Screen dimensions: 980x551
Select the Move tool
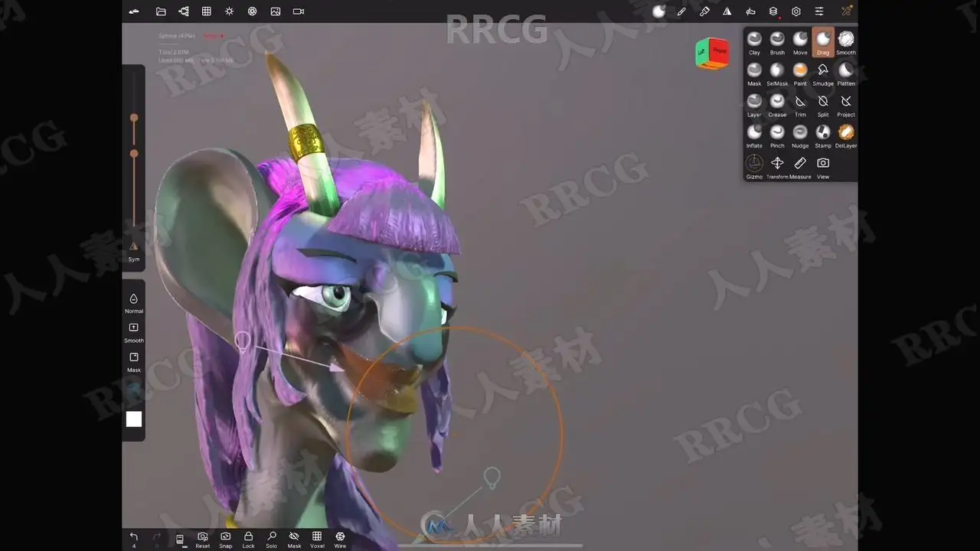(800, 43)
